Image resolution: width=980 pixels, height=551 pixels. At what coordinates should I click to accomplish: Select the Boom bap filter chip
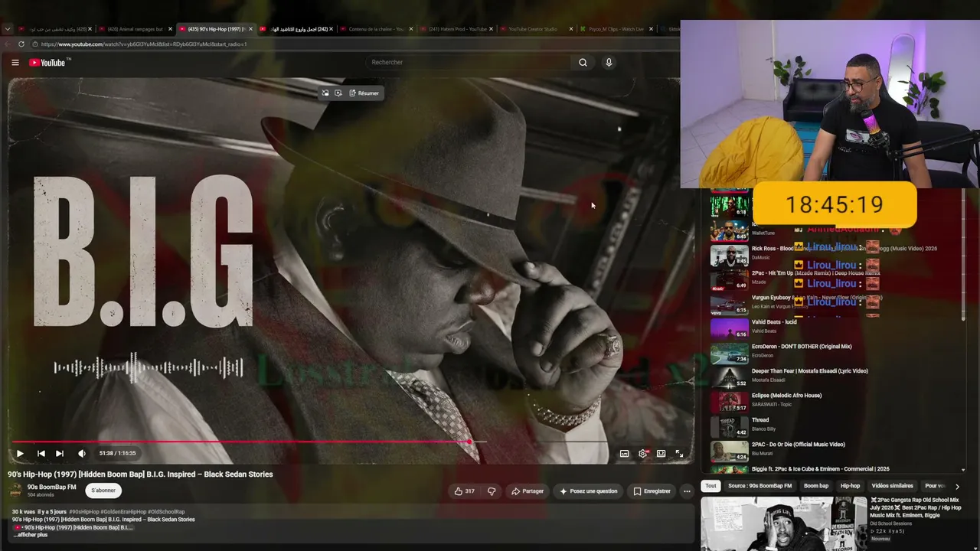click(816, 486)
